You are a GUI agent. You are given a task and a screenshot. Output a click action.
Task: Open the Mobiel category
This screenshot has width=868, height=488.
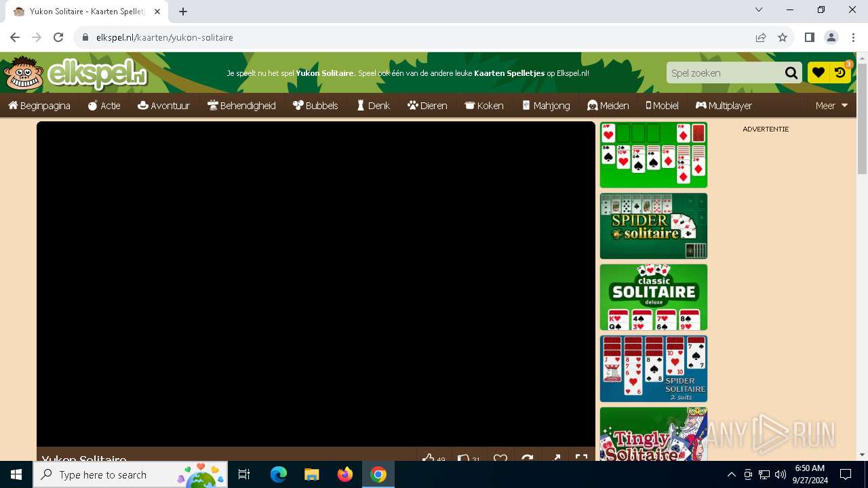click(662, 106)
